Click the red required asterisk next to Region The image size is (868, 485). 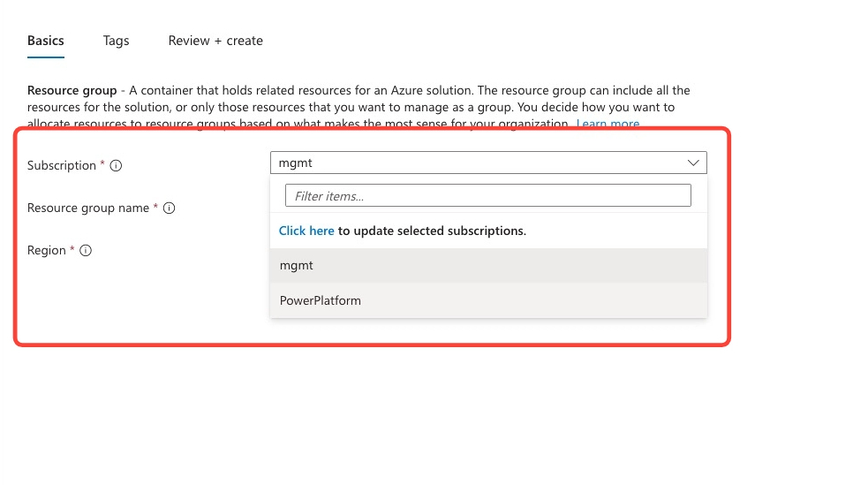72,249
